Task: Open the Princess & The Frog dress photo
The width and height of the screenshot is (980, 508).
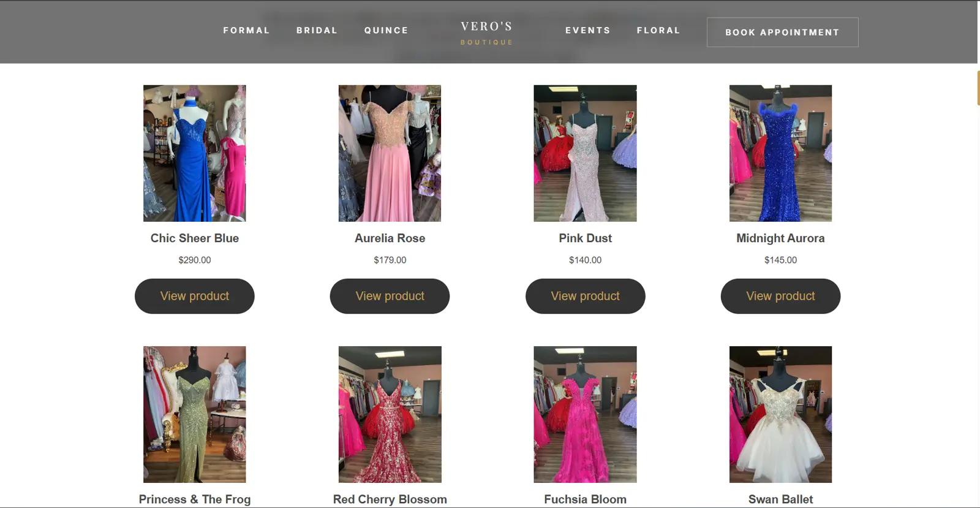Action: click(195, 414)
